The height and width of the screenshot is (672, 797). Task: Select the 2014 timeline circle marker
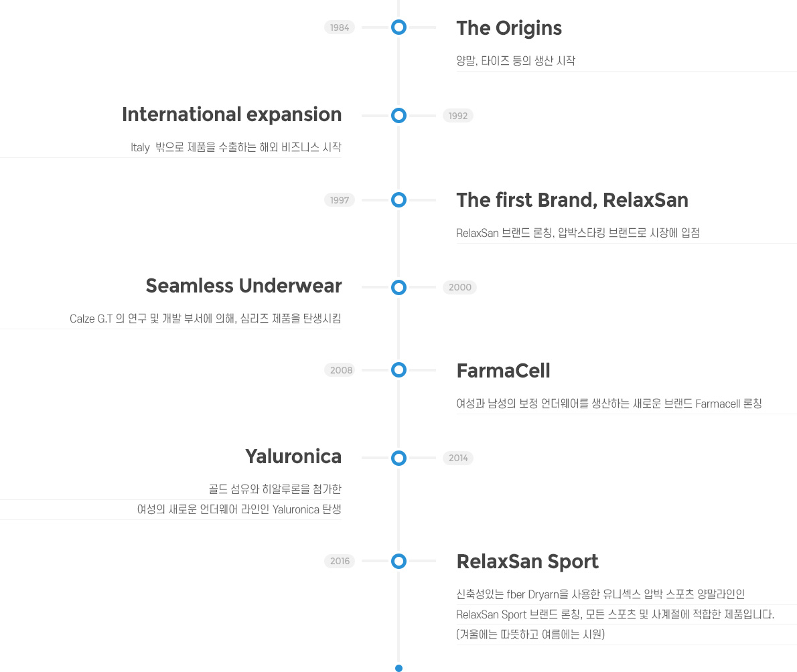pyautogui.click(x=398, y=458)
